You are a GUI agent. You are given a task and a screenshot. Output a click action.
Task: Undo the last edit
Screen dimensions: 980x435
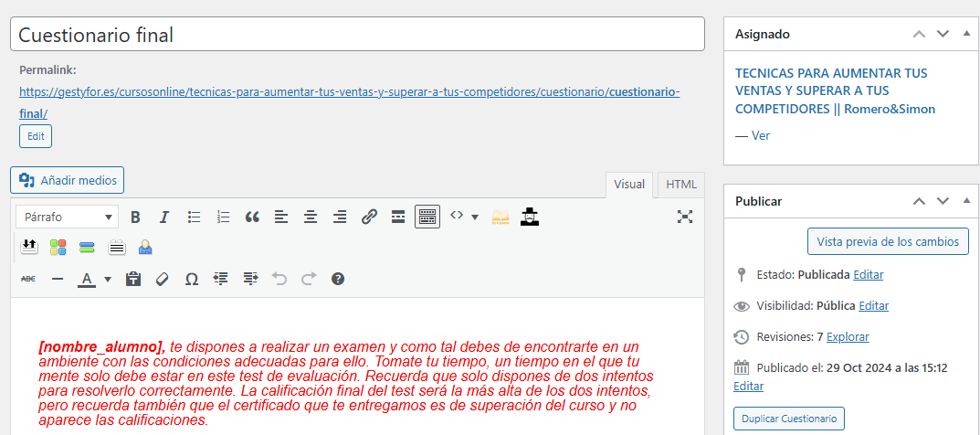[x=279, y=279]
